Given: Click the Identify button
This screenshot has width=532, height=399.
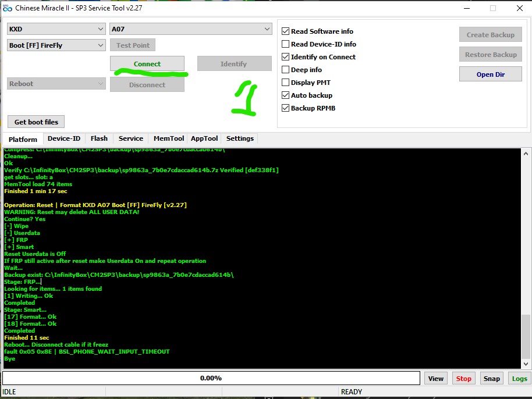Looking at the screenshot, I should tap(234, 64).
